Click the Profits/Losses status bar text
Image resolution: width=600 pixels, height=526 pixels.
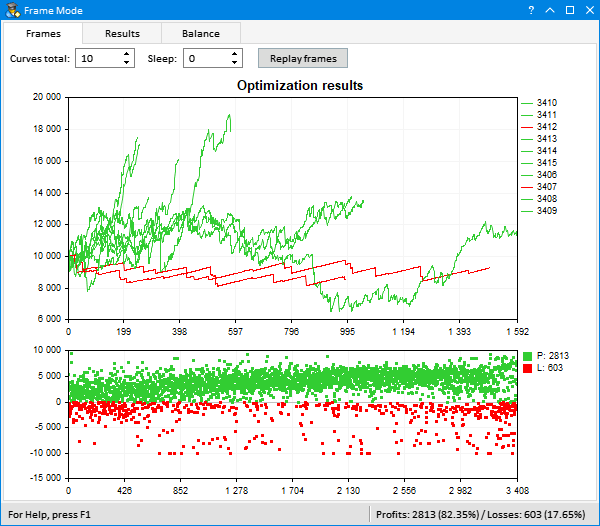point(480,515)
